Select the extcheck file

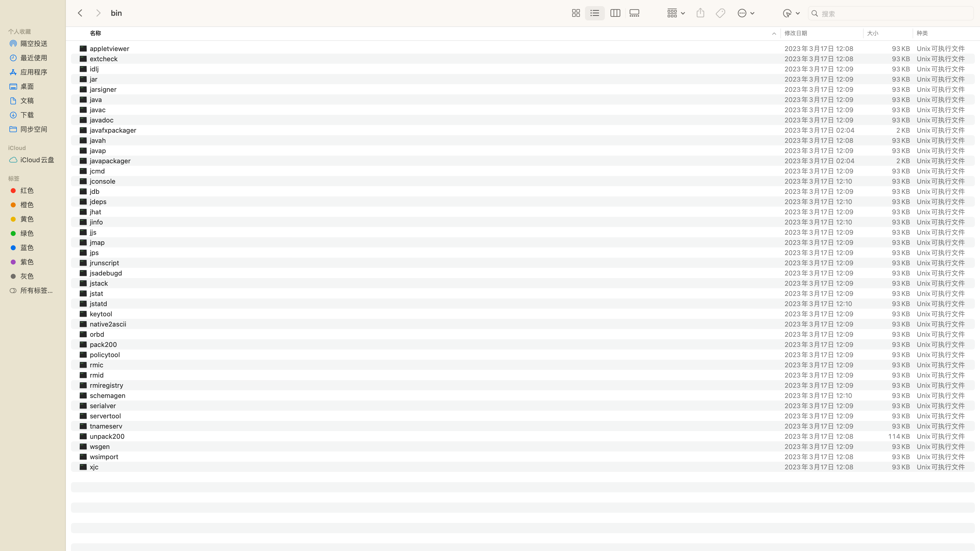pyautogui.click(x=523, y=59)
